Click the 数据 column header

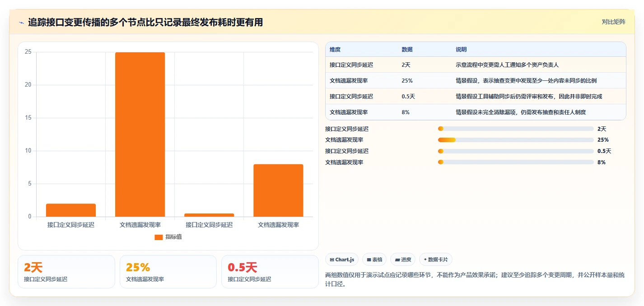click(407, 50)
